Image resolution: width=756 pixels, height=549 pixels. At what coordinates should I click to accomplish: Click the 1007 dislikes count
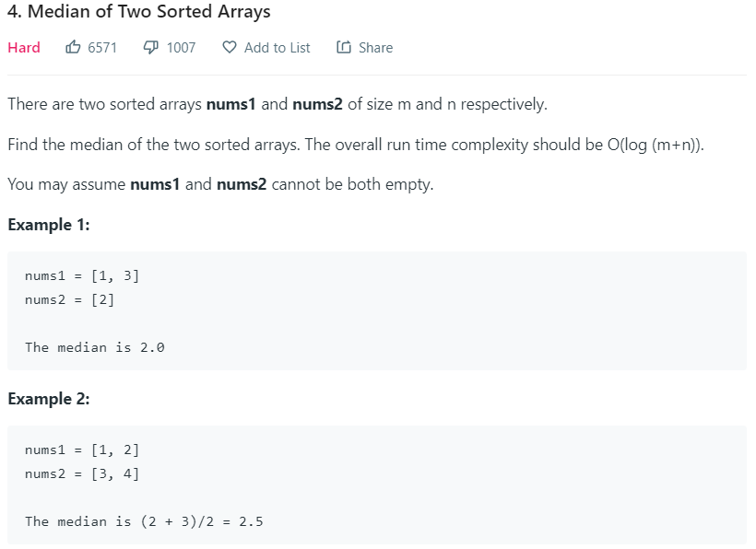181,47
